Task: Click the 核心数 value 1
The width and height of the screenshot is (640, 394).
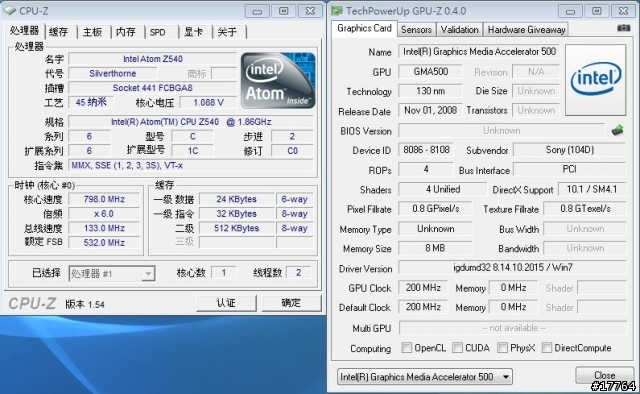Action: [x=224, y=273]
